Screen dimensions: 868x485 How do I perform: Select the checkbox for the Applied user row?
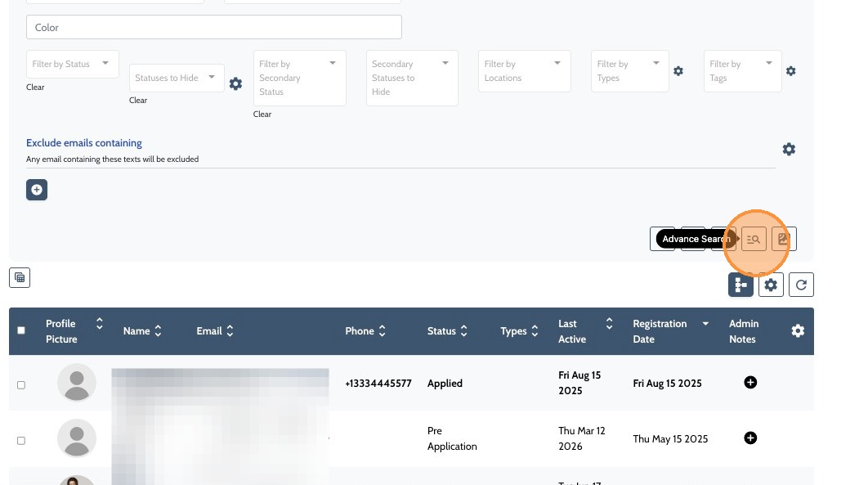click(x=21, y=384)
